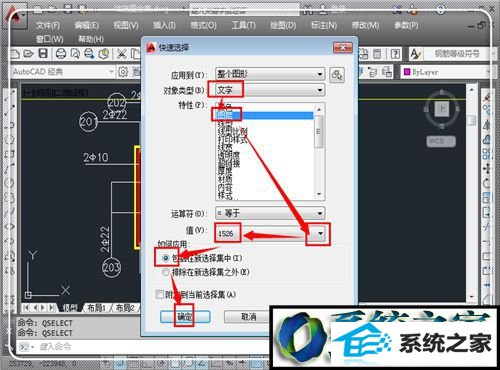Image resolution: width=500 pixels, height=370 pixels.
Task: Click the WCS label below the ViewCube
Action: (x=441, y=141)
